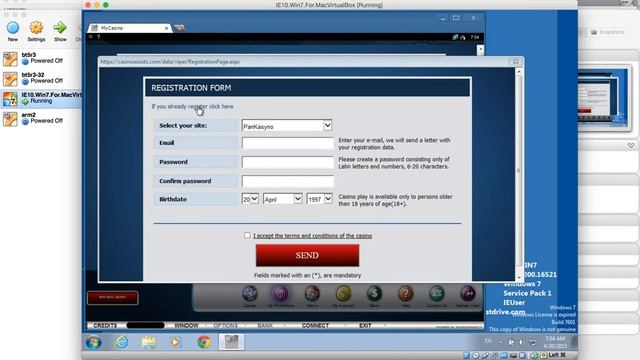The width and height of the screenshot is (640, 360).
Task: Click the Confirm password input field
Action: point(288,181)
